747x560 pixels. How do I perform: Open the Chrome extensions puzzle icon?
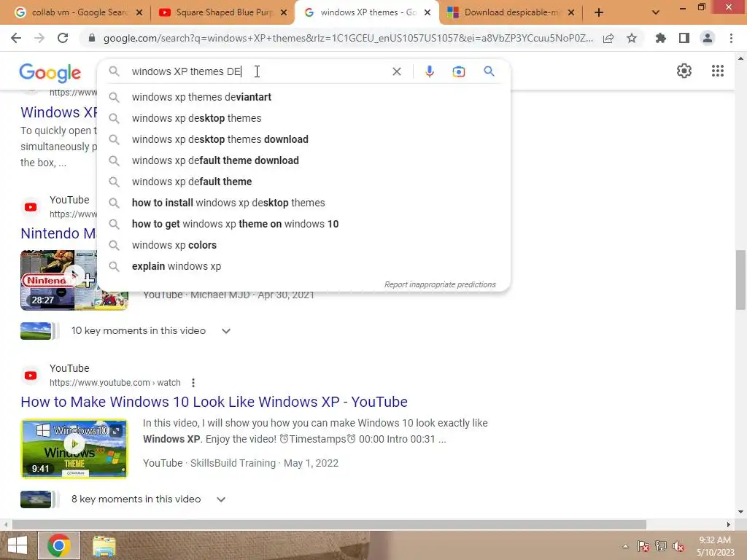[x=661, y=38]
